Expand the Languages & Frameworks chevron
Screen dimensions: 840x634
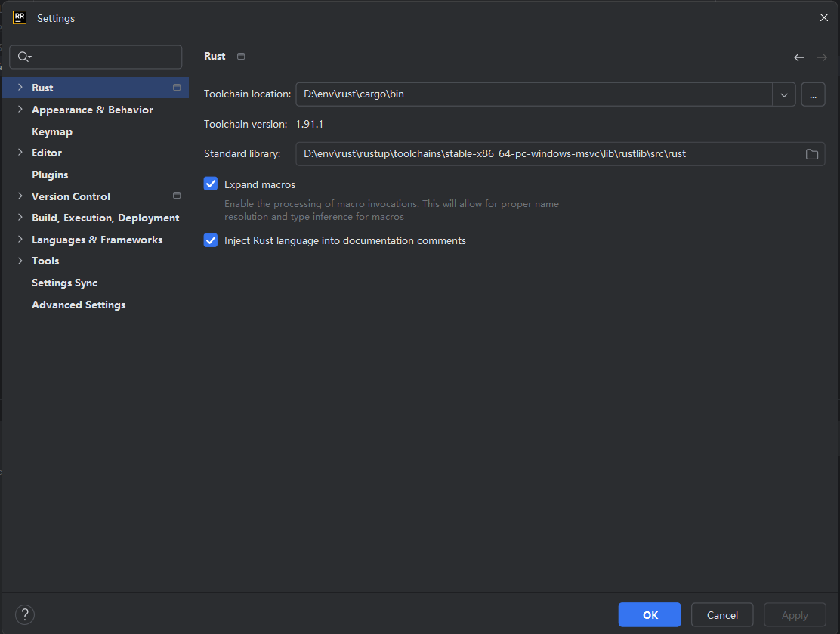[x=20, y=240]
